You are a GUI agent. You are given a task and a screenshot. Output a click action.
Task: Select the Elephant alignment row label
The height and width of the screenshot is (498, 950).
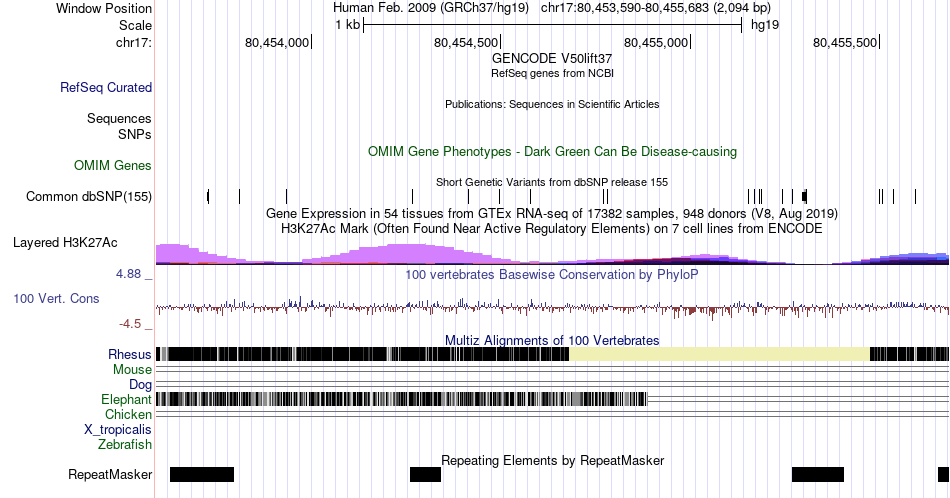click(x=127, y=399)
